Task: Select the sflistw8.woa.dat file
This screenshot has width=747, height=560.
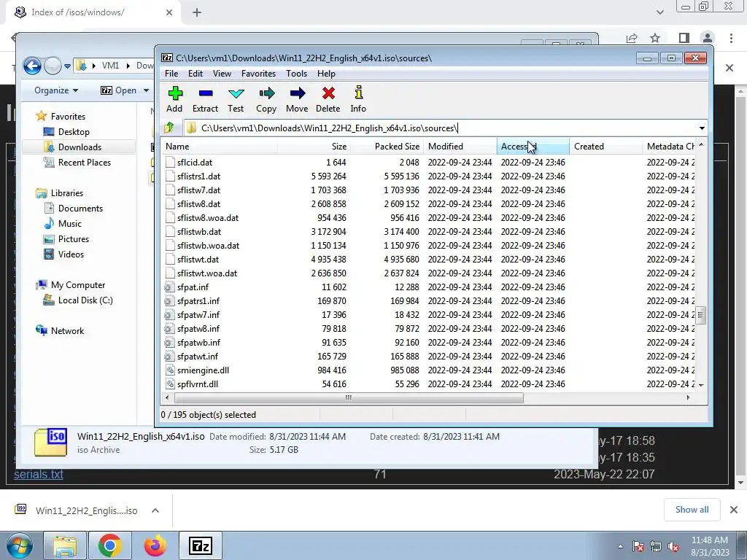Action: (208, 217)
